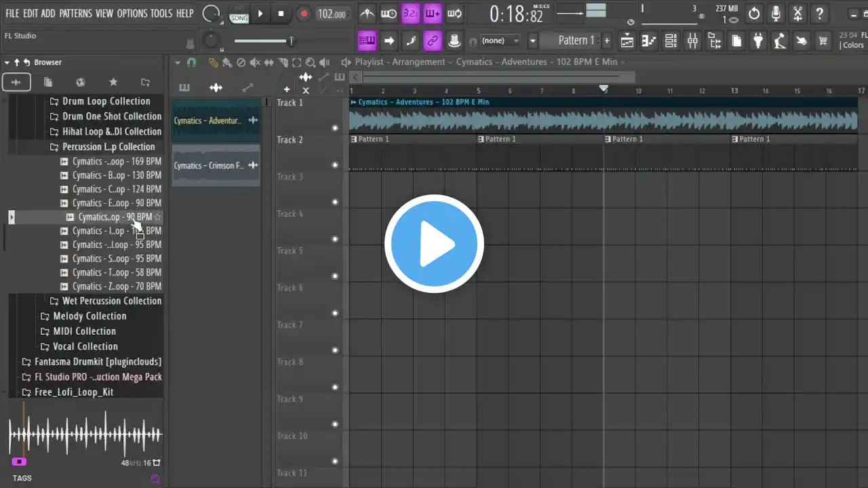
Task: Select the playlist zoom magnifier tool
Action: (x=310, y=62)
